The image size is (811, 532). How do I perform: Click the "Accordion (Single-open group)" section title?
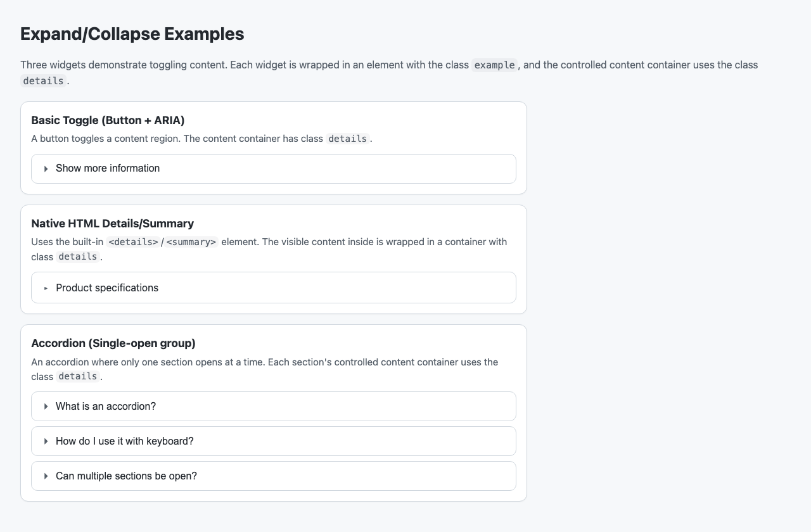click(x=113, y=343)
